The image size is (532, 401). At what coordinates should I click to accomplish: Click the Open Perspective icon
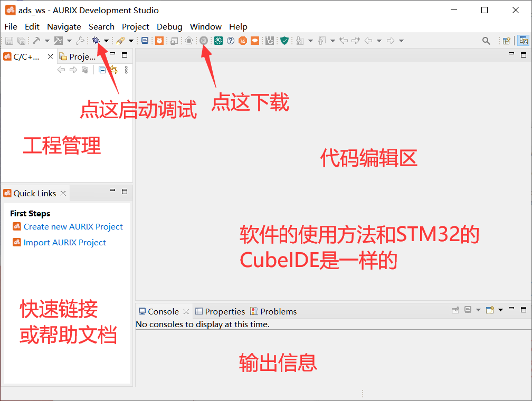pyautogui.click(x=507, y=41)
